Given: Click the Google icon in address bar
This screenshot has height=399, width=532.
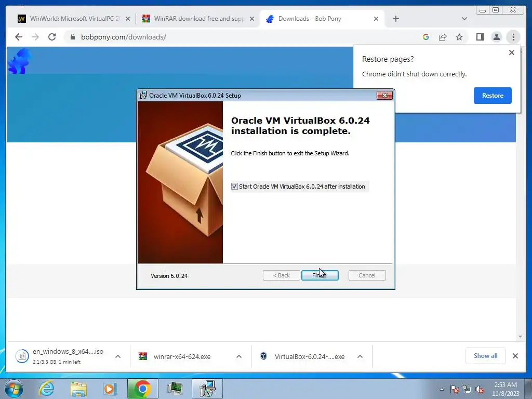Looking at the screenshot, I should click(426, 37).
